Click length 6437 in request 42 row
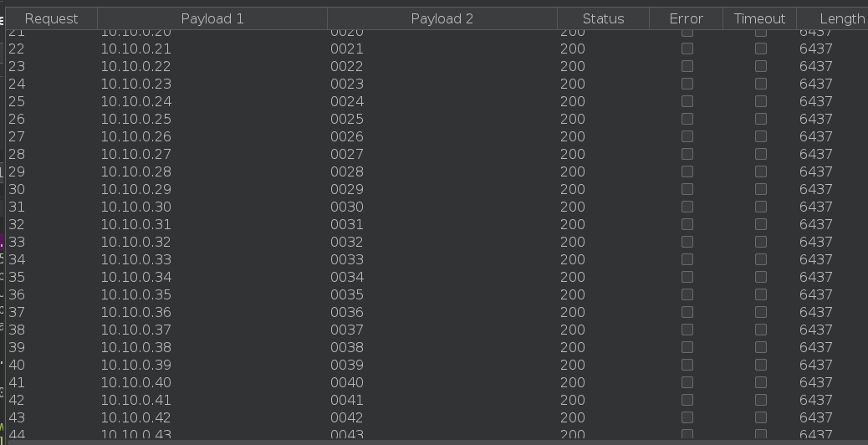The height and width of the screenshot is (445, 868). tap(816, 400)
